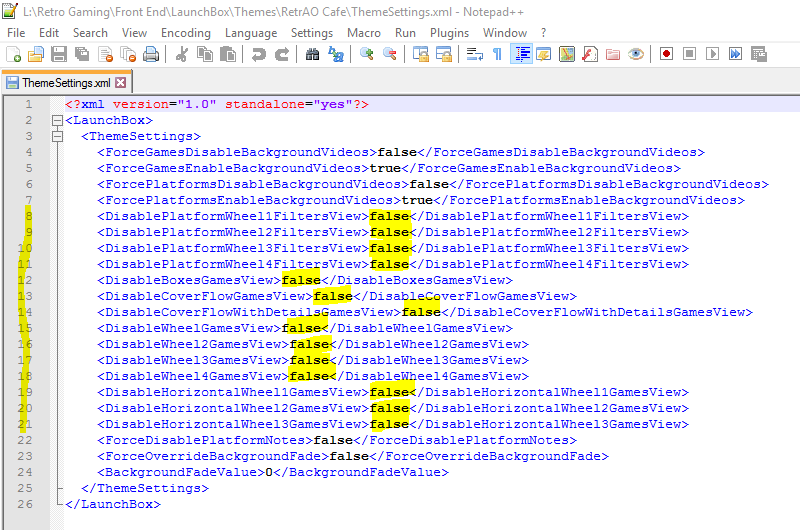Click the Paste clipboard icon
The image size is (800, 530).
[x=228, y=54]
